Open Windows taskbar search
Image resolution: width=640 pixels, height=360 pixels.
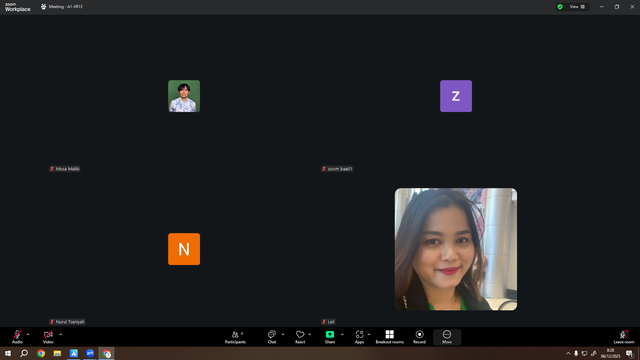click(24, 353)
